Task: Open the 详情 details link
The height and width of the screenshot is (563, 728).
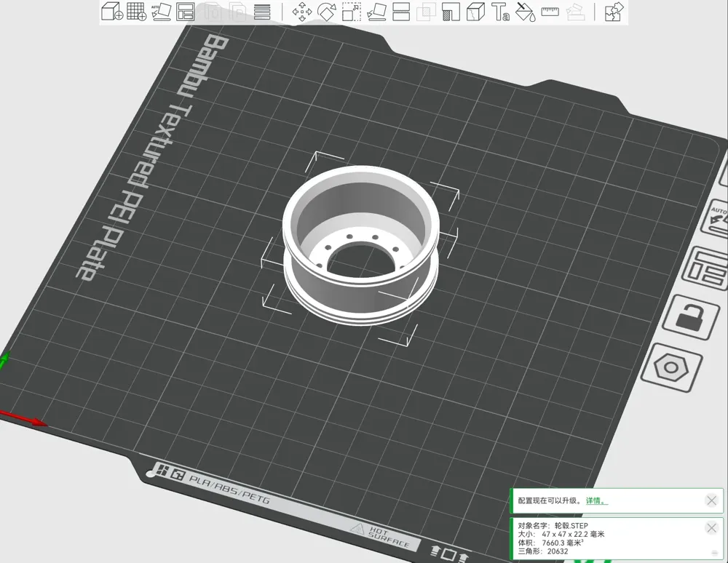Action: [x=597, y=501]
